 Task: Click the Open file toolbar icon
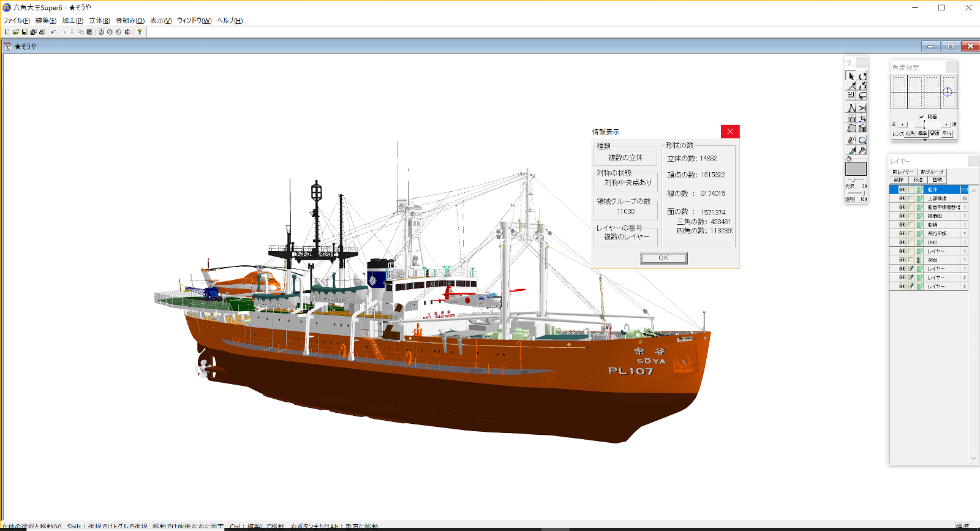tap(15, 32)
